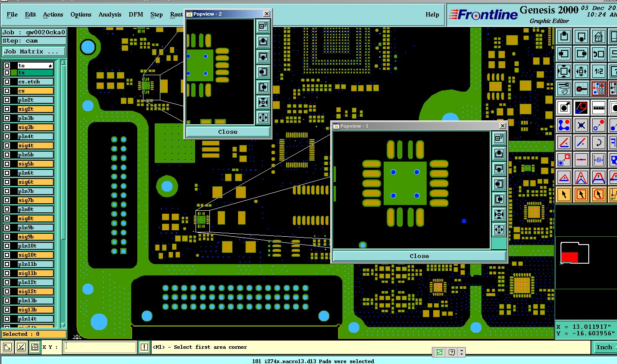The image size is (617, 364).
Task: Click the previous zoom icon
Action: pos(599,54)
